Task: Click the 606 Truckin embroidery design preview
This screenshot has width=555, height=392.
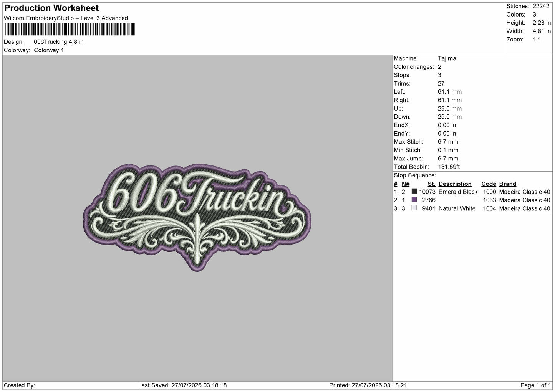Action: click(197, 218)
